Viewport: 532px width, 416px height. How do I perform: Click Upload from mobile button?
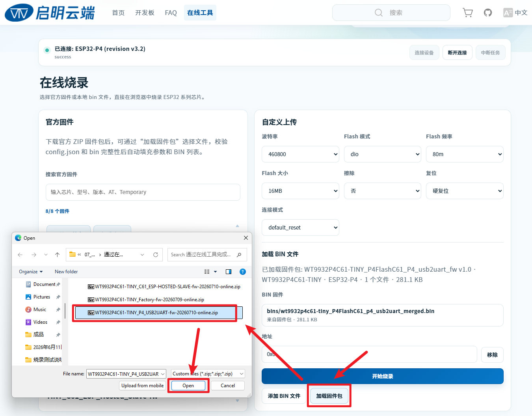point(143,386)
